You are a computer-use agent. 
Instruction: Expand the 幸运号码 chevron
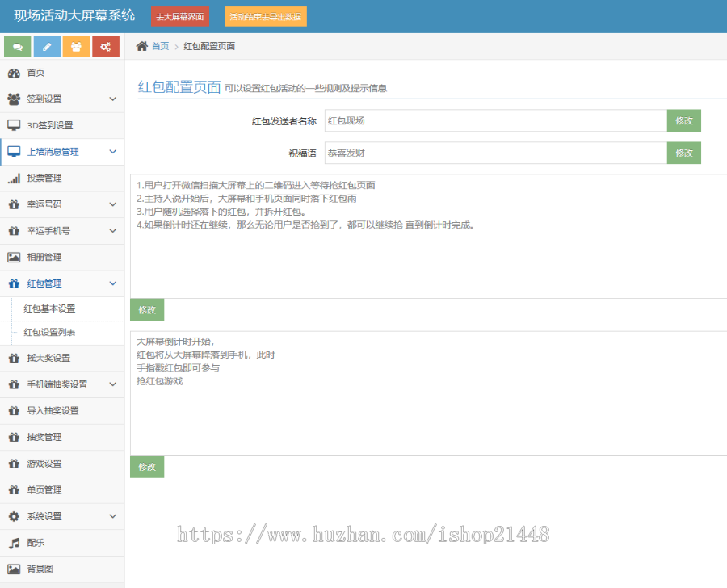pos(112,204)
